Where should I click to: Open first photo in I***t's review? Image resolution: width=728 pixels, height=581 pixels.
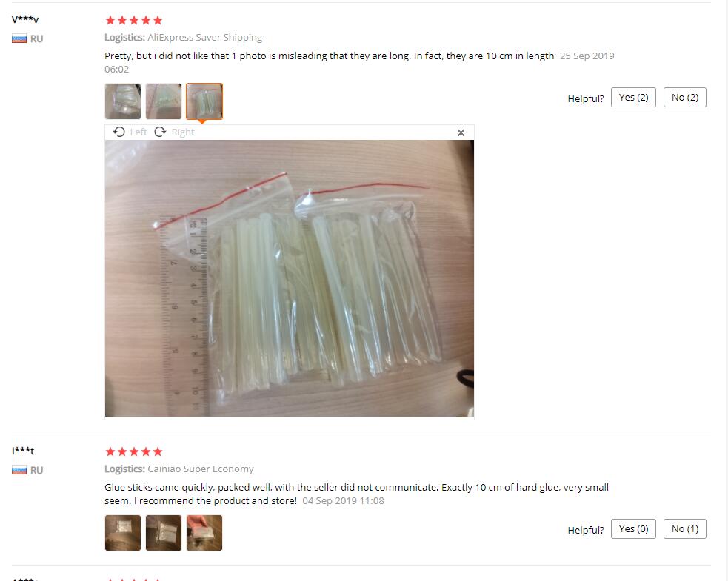click(x=123, y=533)
